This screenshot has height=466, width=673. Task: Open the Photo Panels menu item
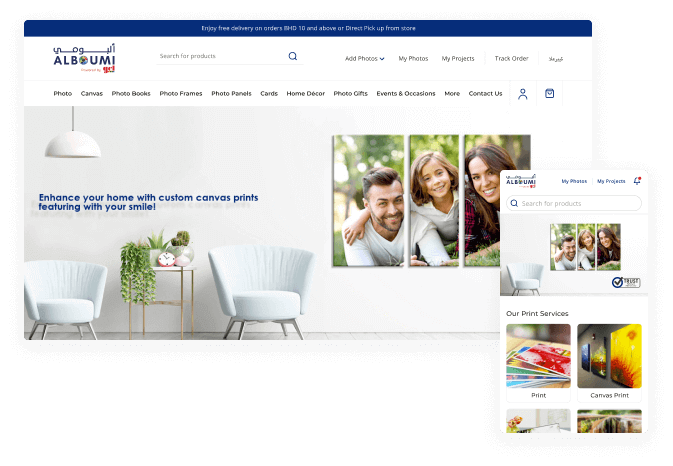[231, 94]
